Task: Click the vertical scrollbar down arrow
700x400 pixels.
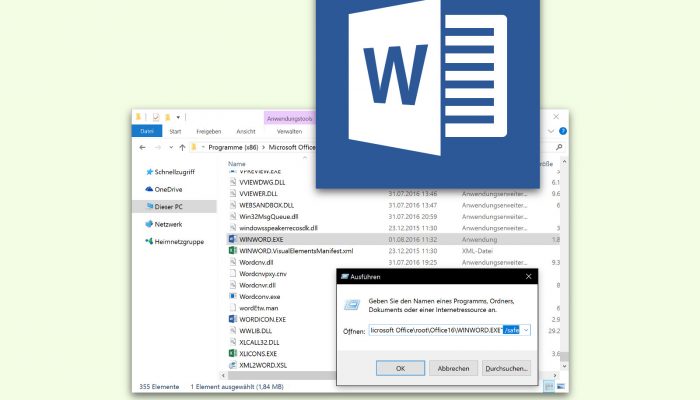Action: tap(564, 366)
